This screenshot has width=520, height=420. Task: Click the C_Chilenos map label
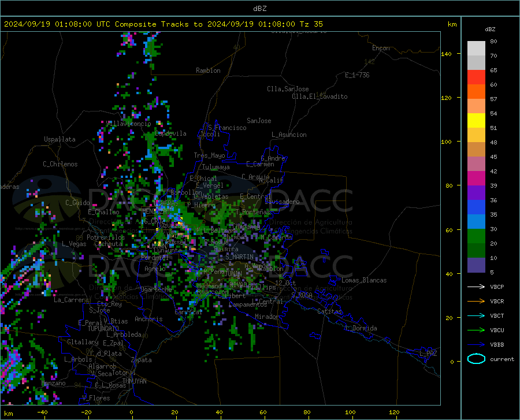[x=60, y=164]
